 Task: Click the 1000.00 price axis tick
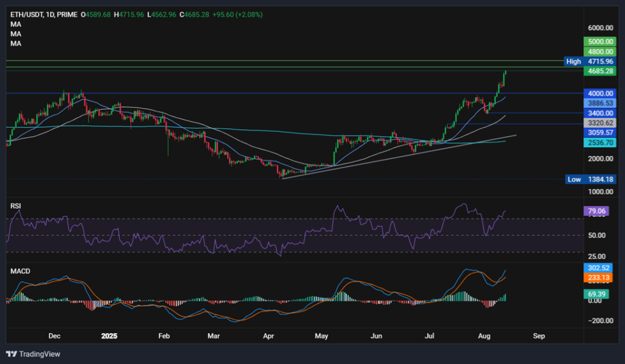click(x=601, y=191)
